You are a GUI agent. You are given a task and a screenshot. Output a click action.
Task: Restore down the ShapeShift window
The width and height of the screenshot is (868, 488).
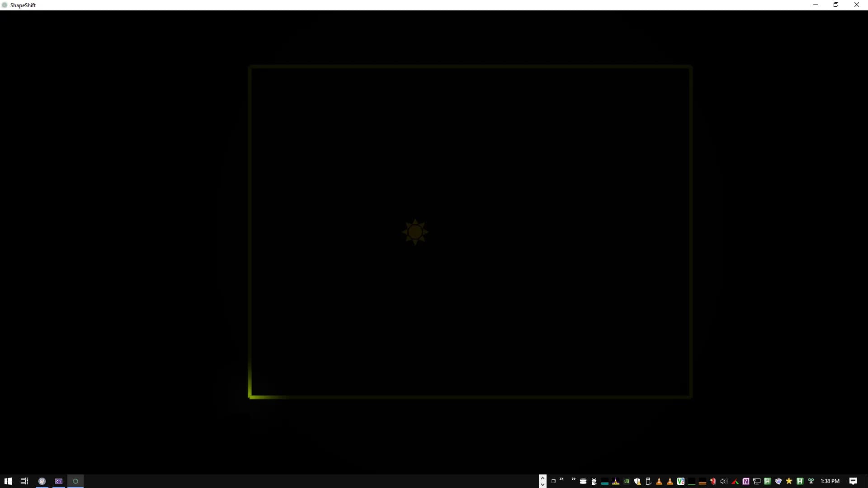point(836,5)
